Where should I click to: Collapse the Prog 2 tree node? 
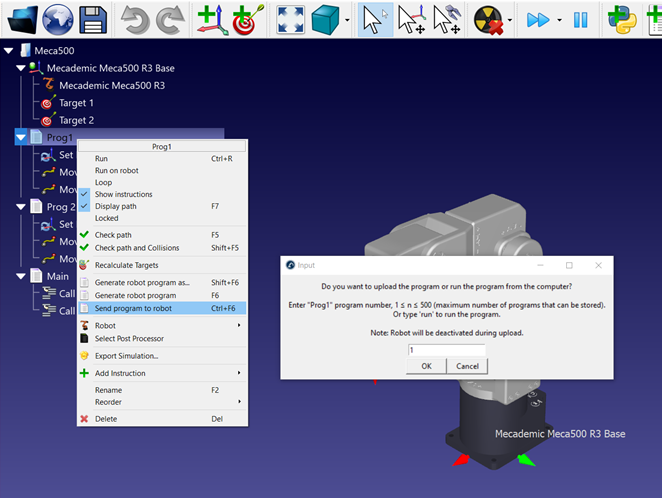tap(21, 206)
